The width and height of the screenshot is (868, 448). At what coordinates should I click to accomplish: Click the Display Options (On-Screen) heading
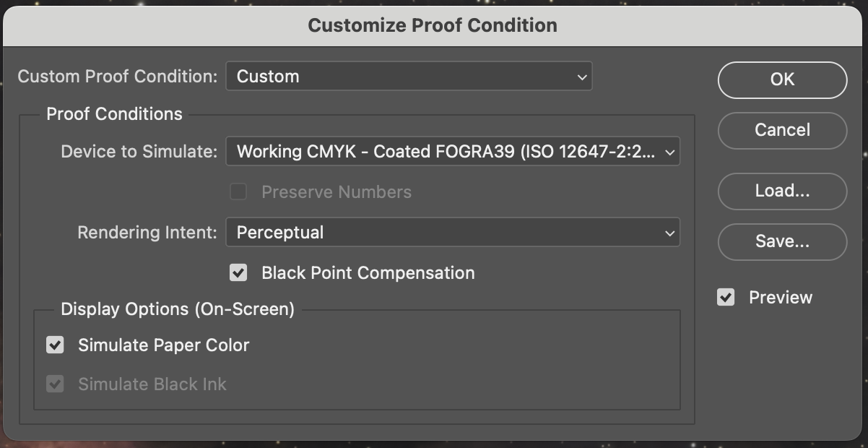178,309
